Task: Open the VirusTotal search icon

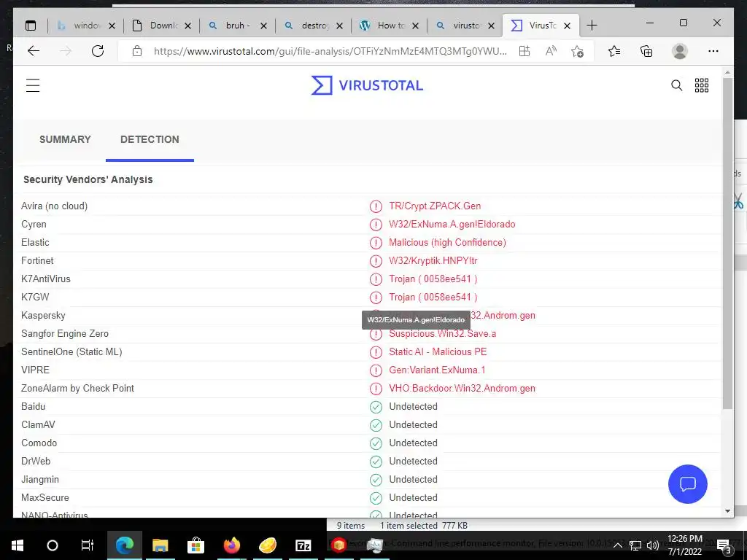Action: tap(676, 85)
